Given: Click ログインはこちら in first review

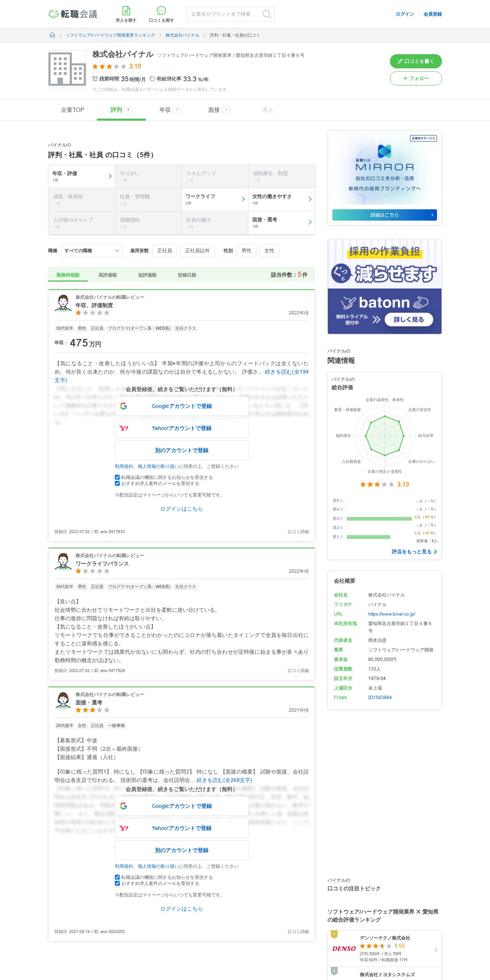Looking at the screenshot, I should tap(182, 509).
